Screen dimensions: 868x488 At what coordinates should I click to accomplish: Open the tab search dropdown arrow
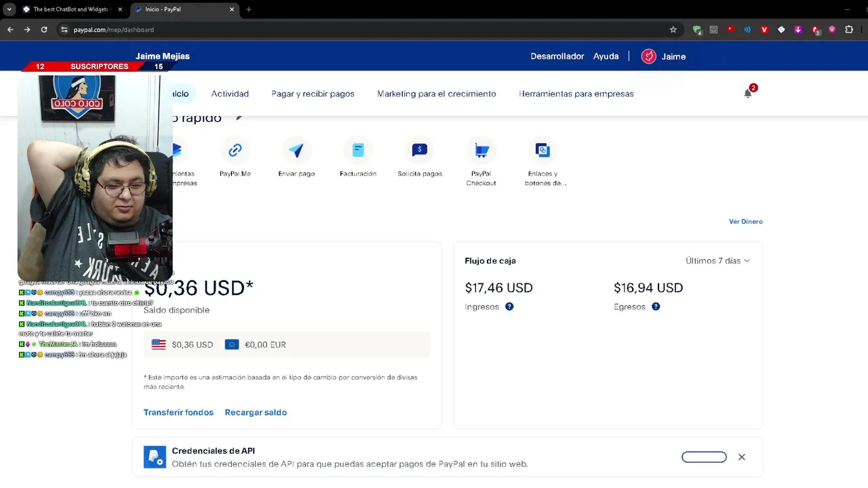coord(9,9)
